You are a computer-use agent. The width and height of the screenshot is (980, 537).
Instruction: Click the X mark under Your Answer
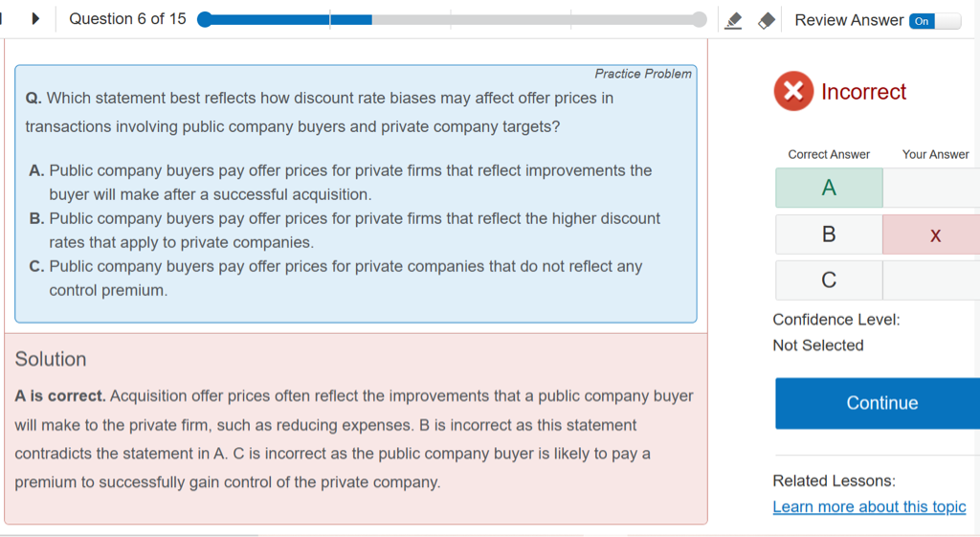coord(935,235)
